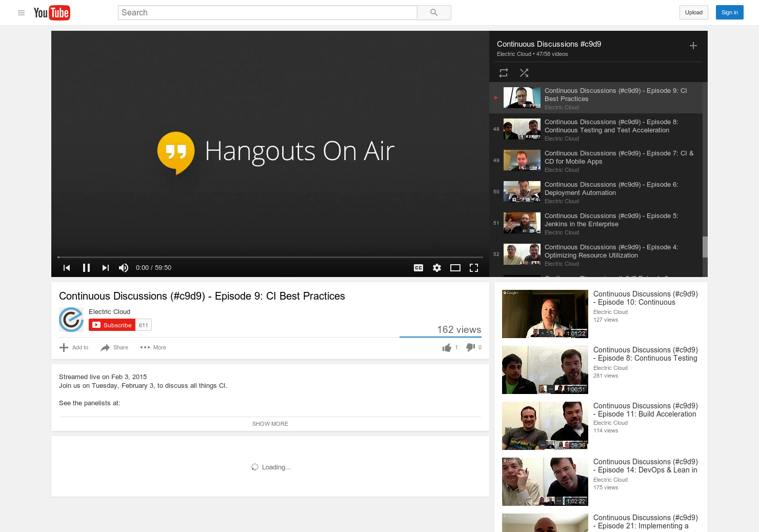Seek on the video progress bar
Screen dimensions: 759x532
pos(270,257)
